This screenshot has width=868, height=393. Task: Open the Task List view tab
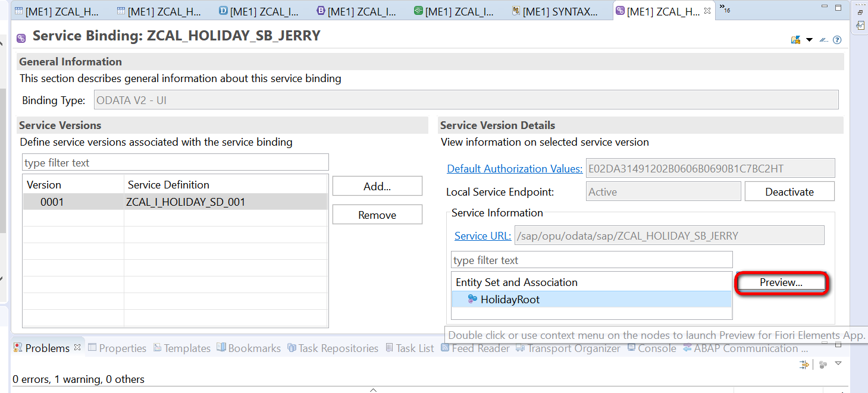pos(410,348)
